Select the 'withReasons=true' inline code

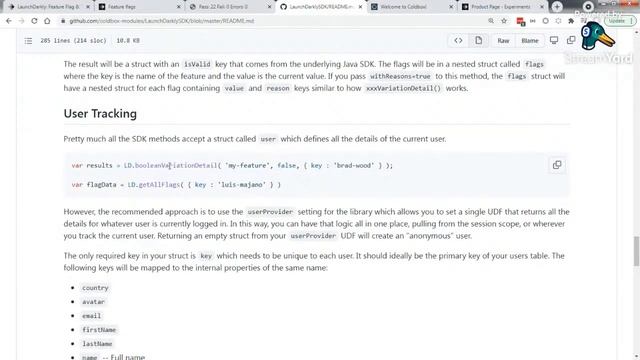400,76
